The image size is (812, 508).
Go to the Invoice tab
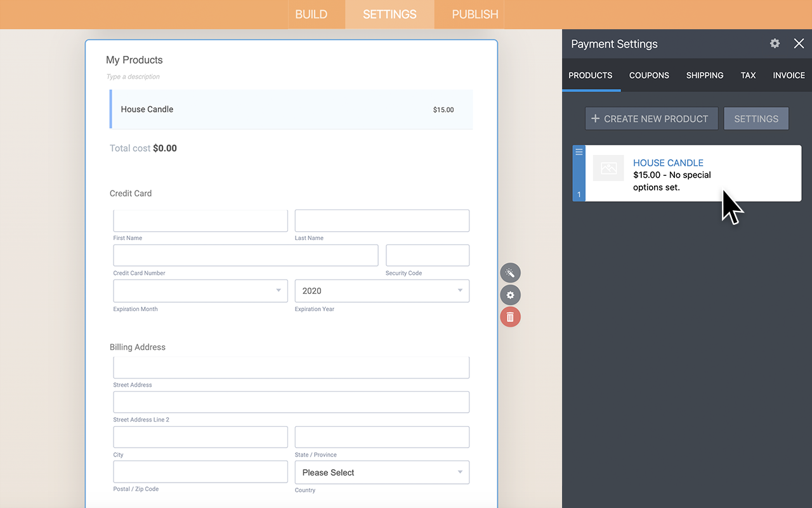pos(789,75)
